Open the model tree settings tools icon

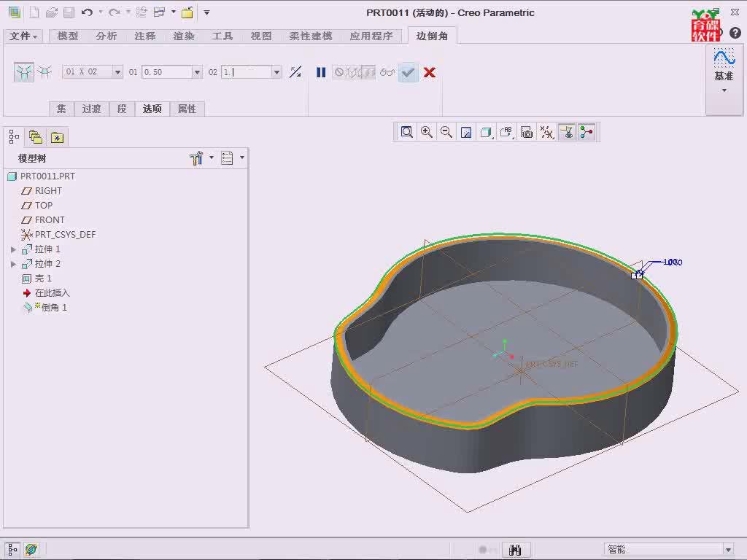pos(196,157)
